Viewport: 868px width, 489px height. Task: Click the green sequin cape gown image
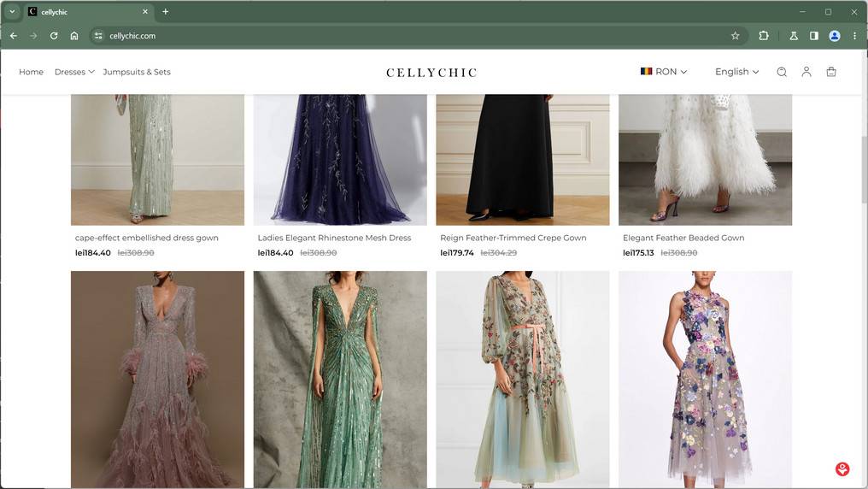(340, 380)
